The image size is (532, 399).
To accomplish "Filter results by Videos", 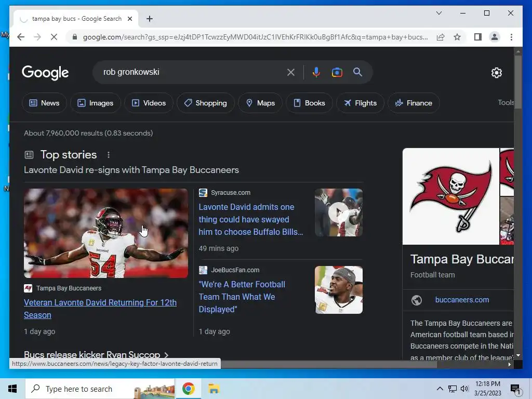I will point(149,103).
